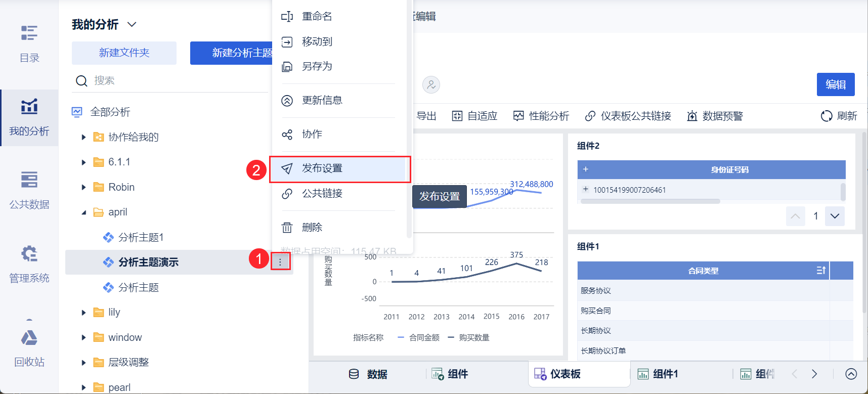
Task: Click the 新建文件夹 button
Action: click(124, 53)
